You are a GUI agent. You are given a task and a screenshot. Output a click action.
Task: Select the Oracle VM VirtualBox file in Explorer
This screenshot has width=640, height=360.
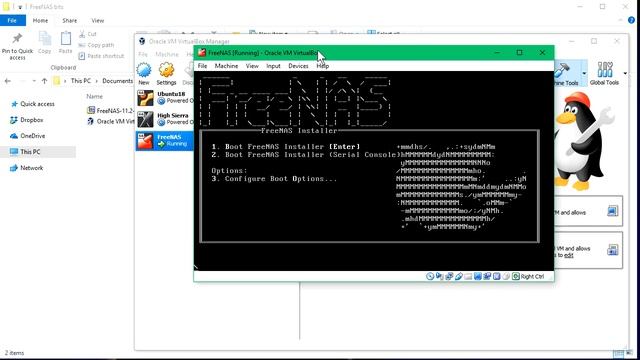(x=110, y=121)
